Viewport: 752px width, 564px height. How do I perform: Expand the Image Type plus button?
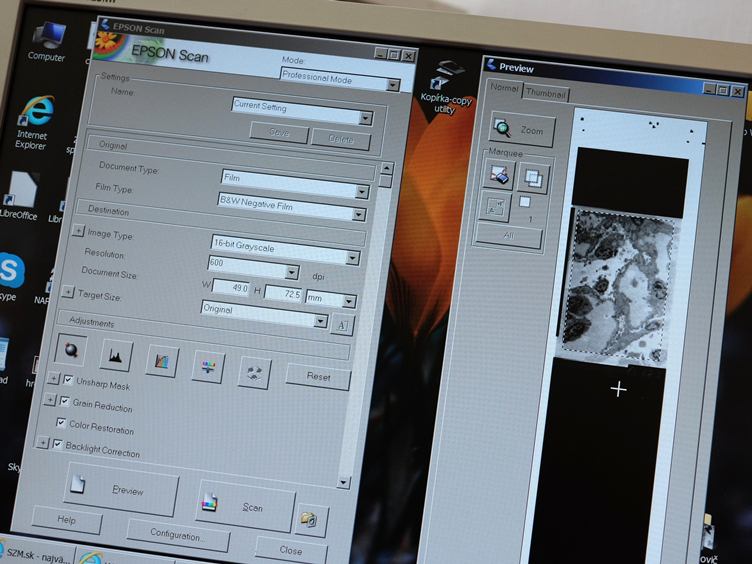tap(78, 231)
